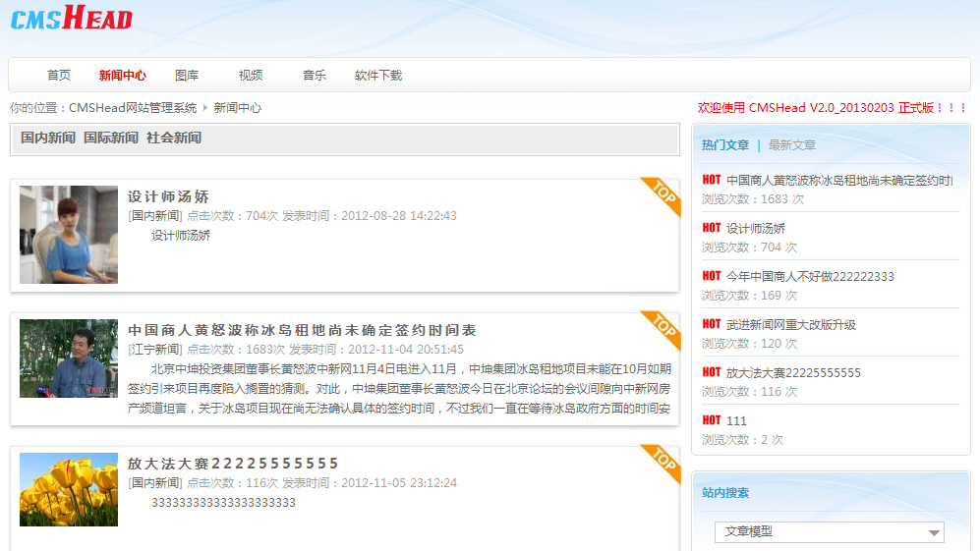Select 软件下载 from the navigation bar
This screenshot has height=551, width=980.
pos(378,76)
